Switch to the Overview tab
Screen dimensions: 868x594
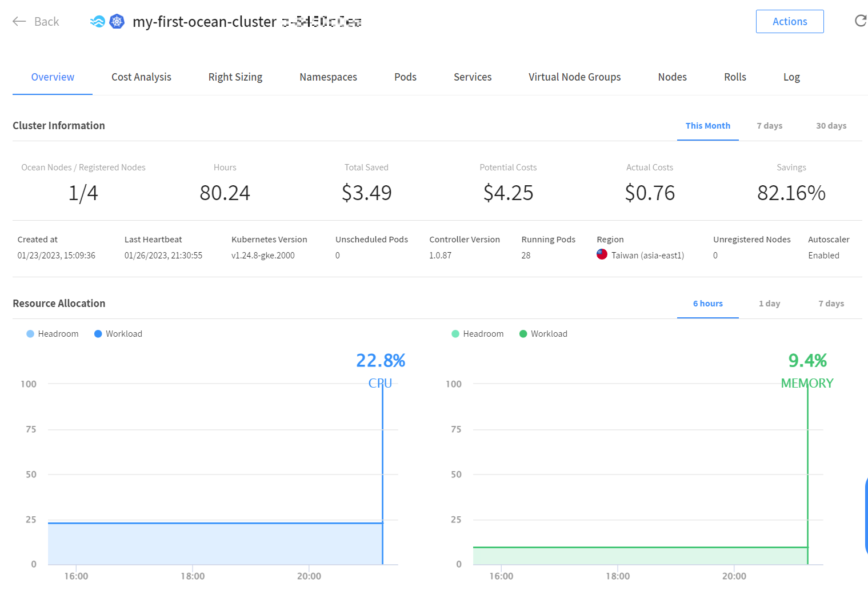tap(53, 77)
